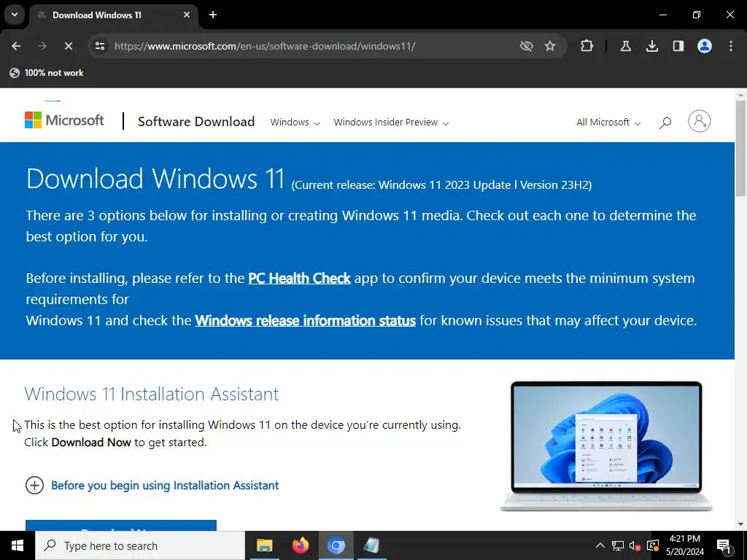Expand the Windows Insider Preview menu
747x560 pixels.
(x=391, y=122)
